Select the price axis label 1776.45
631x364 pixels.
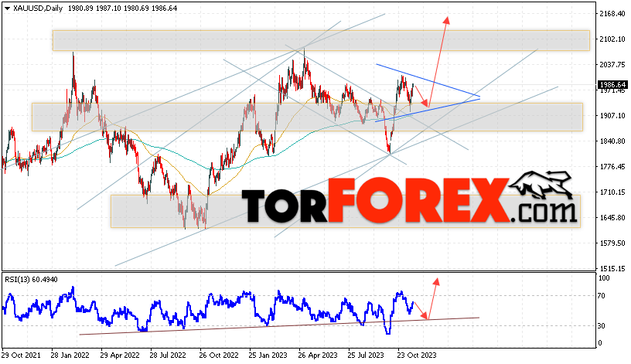(612, 166)
